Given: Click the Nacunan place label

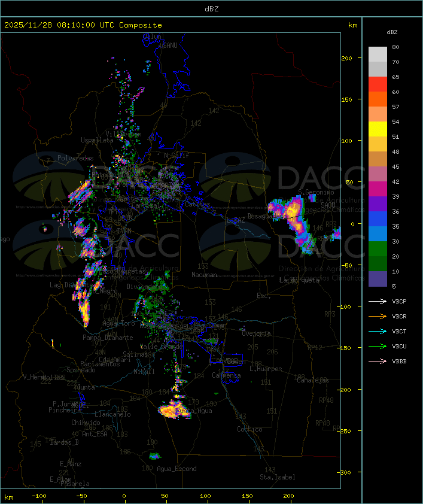Looking at the screenshot, I should click(x=204, y=275).
